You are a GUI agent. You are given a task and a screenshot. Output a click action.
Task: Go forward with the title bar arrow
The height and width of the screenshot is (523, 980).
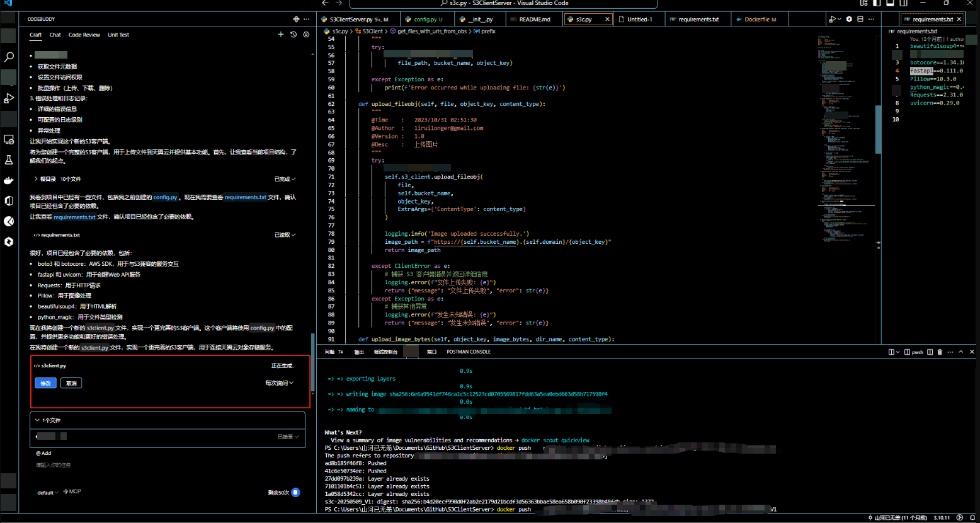[339, 3]
